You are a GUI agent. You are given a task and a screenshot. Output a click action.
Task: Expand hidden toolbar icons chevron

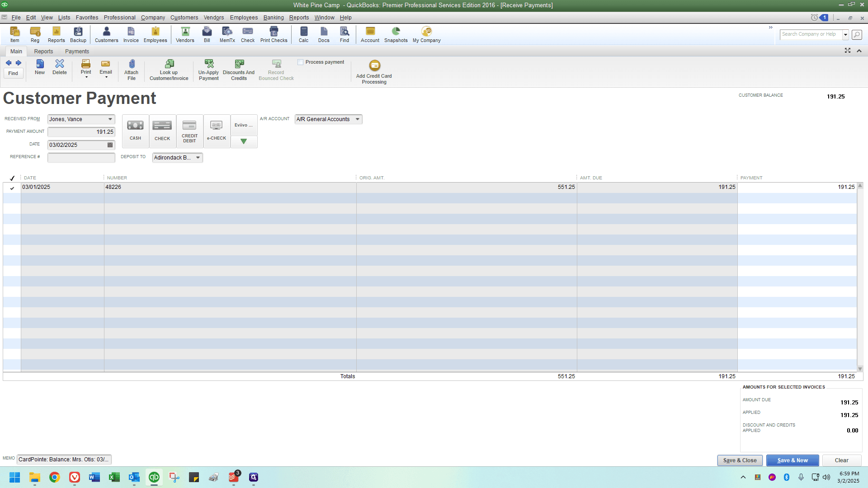771,28
